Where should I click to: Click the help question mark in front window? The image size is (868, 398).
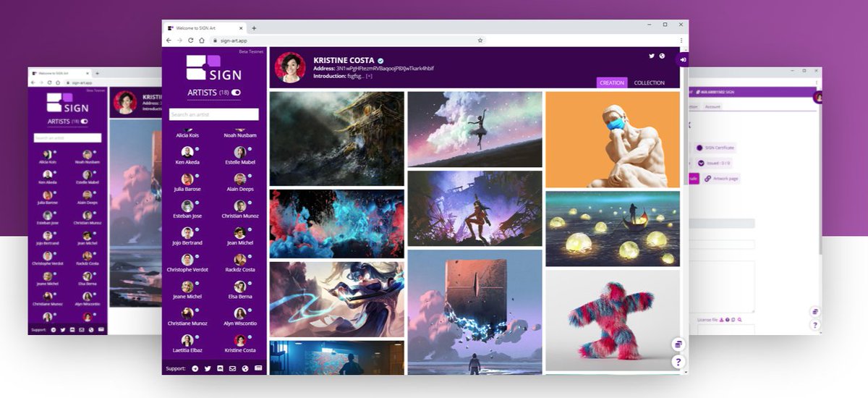678,362
